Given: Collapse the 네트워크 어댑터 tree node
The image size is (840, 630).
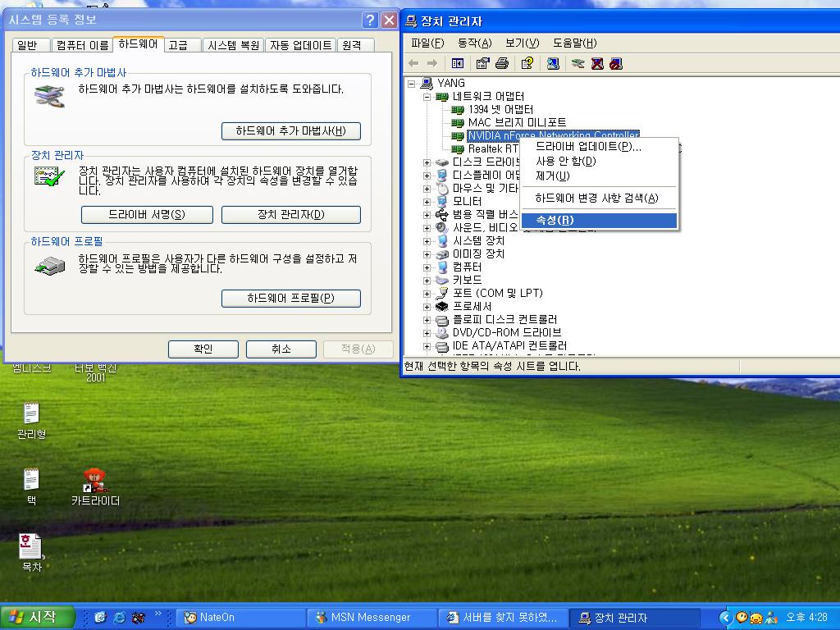Looking at the screenshot, I should point(427,96).
